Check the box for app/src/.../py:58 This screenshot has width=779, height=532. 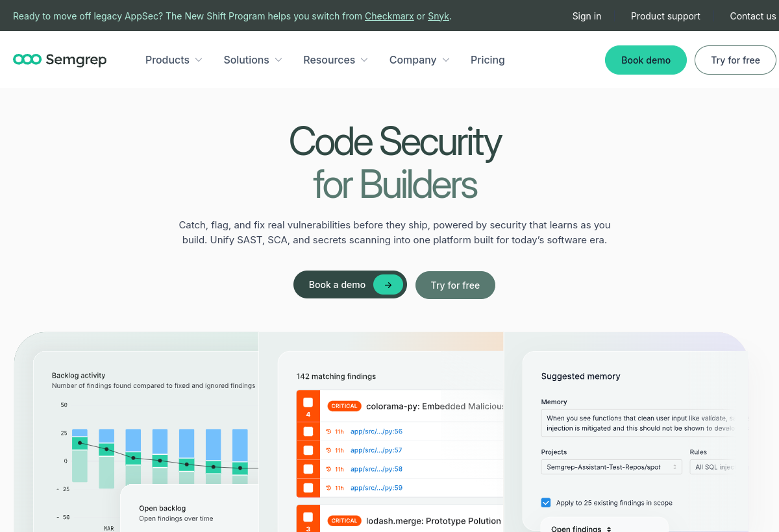pos(308,469)
